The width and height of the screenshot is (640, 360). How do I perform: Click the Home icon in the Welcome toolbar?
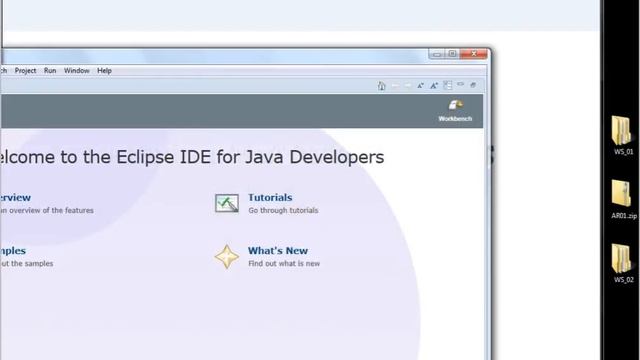point(381,86)
